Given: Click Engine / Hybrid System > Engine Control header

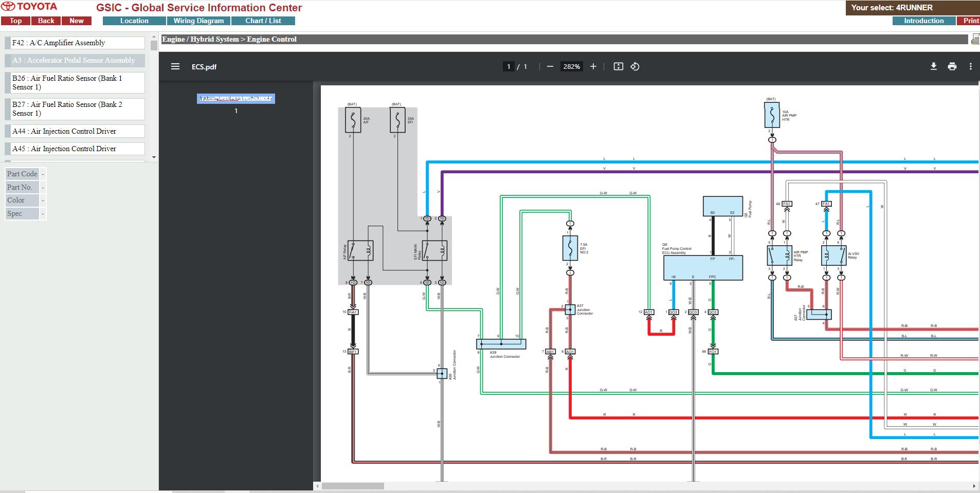Looking at the screenshot, I should tap(229, 39).
